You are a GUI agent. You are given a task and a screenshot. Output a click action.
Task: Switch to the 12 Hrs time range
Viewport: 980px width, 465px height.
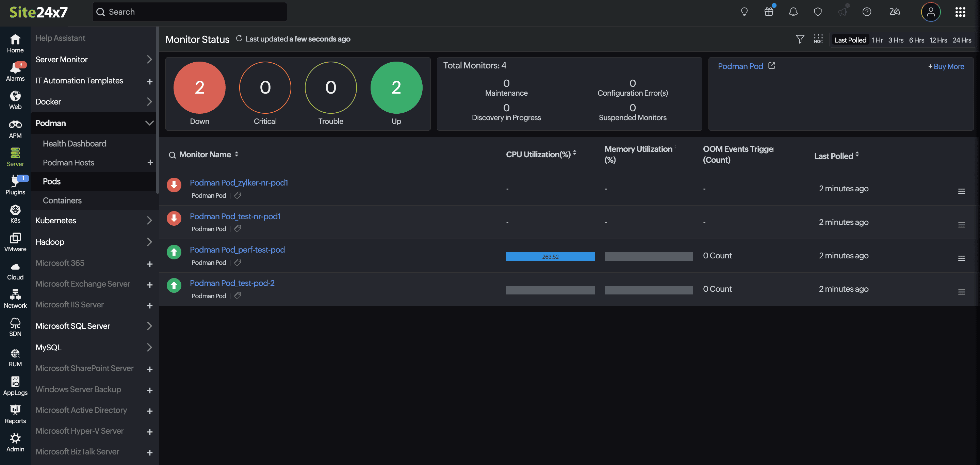click(938, 40)
